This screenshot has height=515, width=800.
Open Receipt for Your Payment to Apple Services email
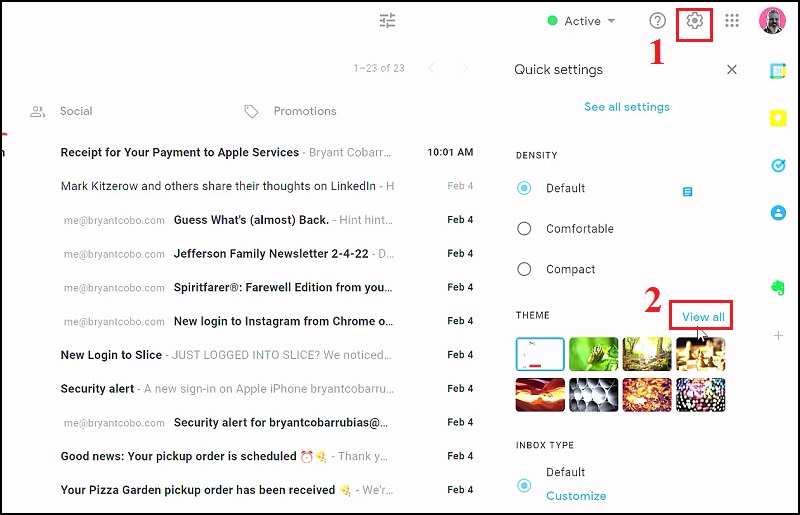coord(267,152)
